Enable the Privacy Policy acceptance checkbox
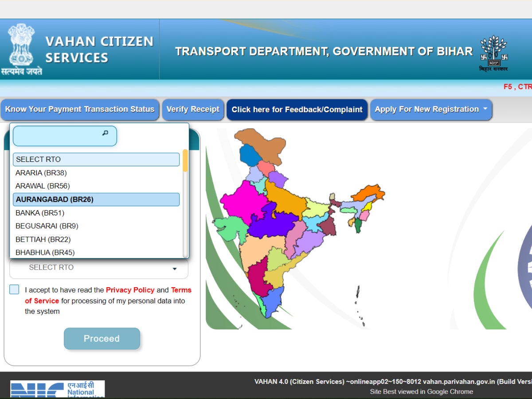 tap(14, 289)
